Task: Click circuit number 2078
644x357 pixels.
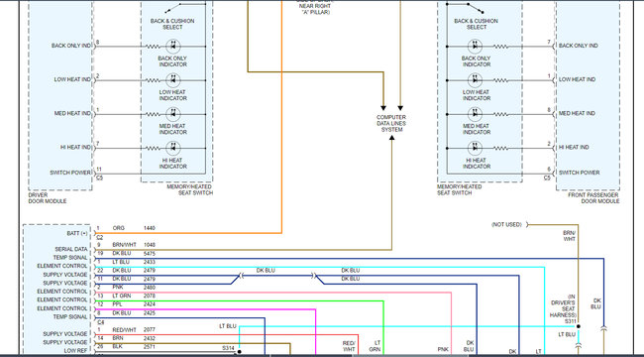Action: tap(150, 296)
